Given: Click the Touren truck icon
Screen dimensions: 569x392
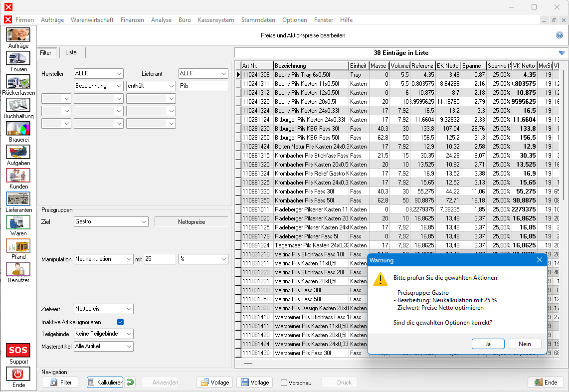Looking at the screenshot, I should [x=18, y=58].
